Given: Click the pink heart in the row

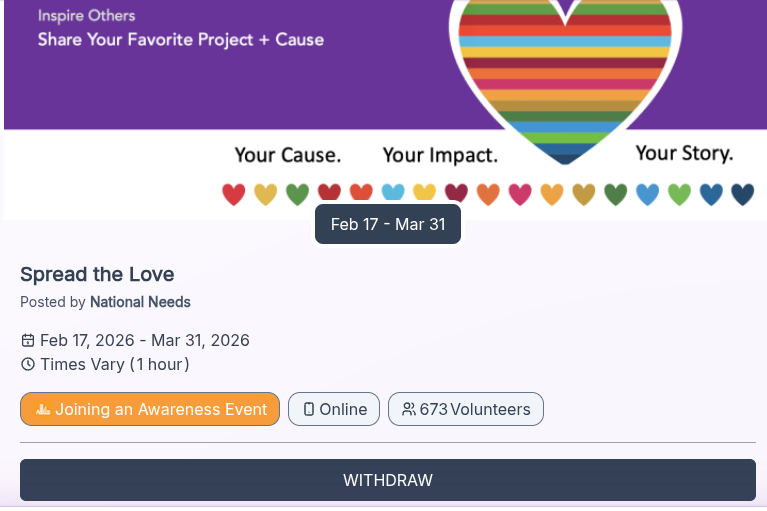Looking at the screenshot, I should (x=520, y=194).
